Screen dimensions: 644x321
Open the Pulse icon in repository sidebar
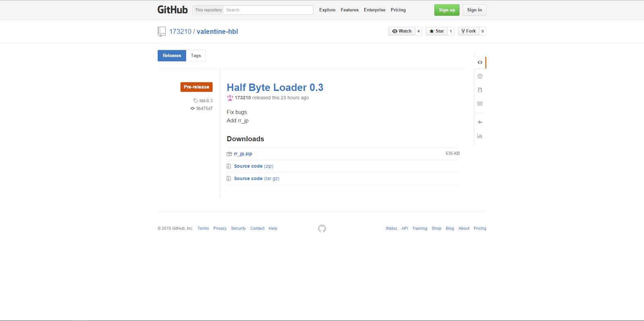click(x=480, y=122)
